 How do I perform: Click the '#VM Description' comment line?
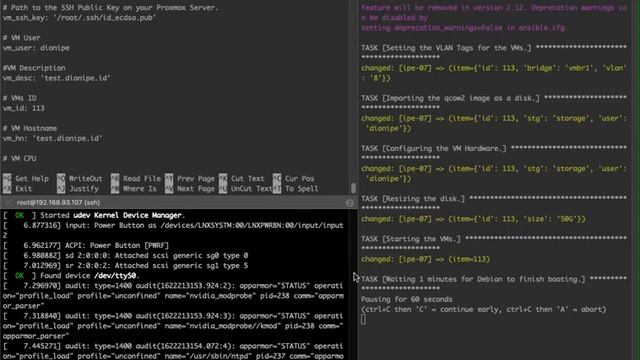pyautogui.click(x=34, y=68)
